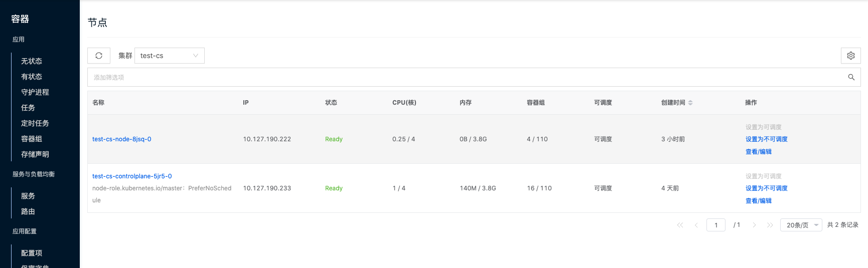Image resolution: width=868 pixels, height=268 pixels.
Task: Open the table settings gear icon
Action: [850, 56]
